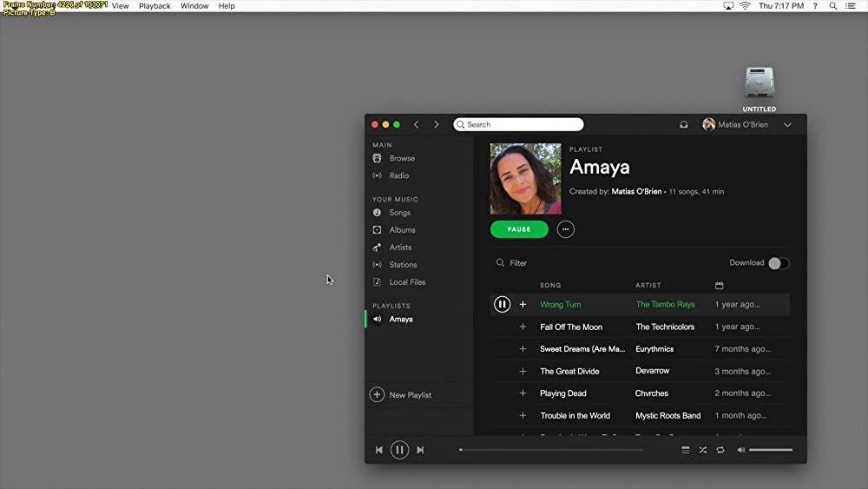Adjust the volume slider
The height and width of the screenshot is (489, 868).
[x=771, y=450]
